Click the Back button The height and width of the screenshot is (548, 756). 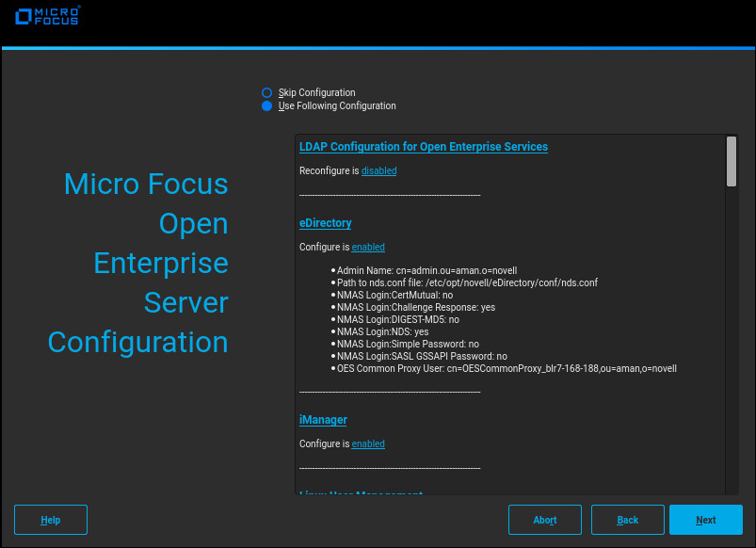628,520
